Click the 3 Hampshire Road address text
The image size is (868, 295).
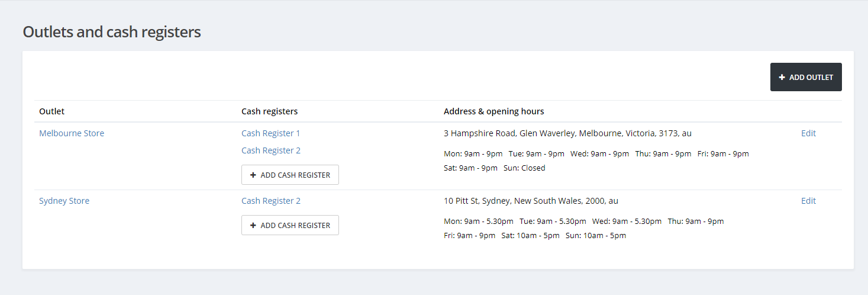pyautogui.click(x=567, y=133)
